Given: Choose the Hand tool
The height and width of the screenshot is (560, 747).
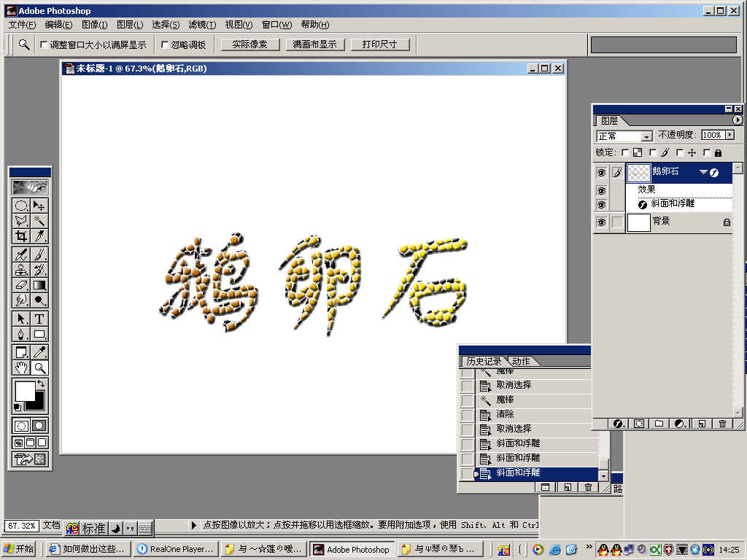Looking at the screenshot, I should click(21, 367).
